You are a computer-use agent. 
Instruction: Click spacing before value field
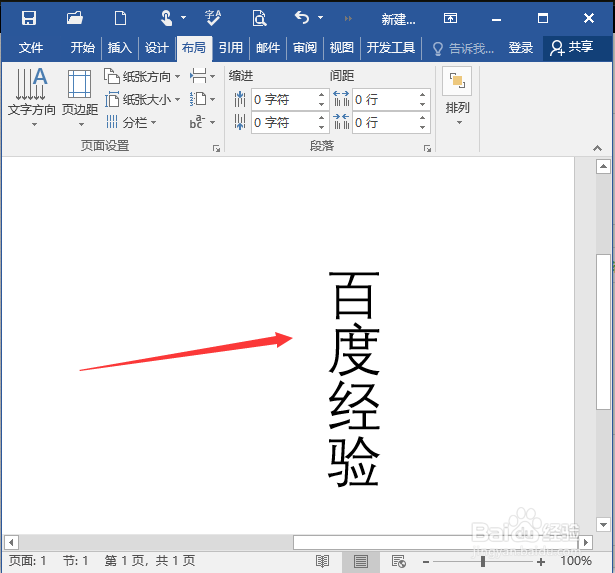click(385, 99)
